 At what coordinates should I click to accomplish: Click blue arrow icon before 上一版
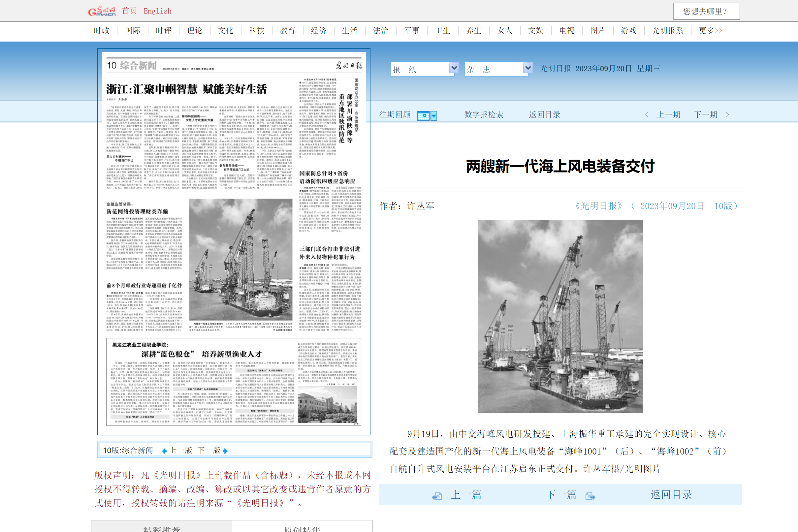(164, 451)
